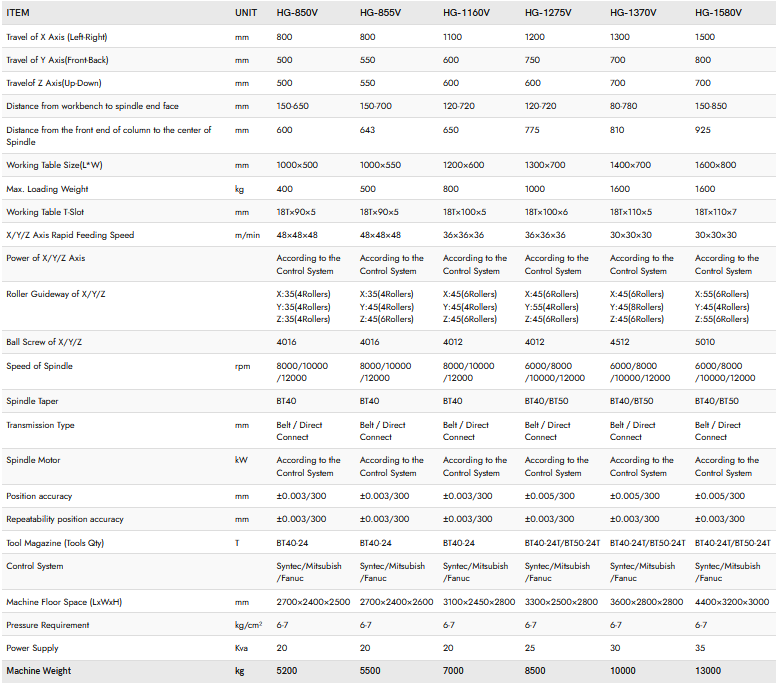Select the 925 column distance value

pos(702,130)
